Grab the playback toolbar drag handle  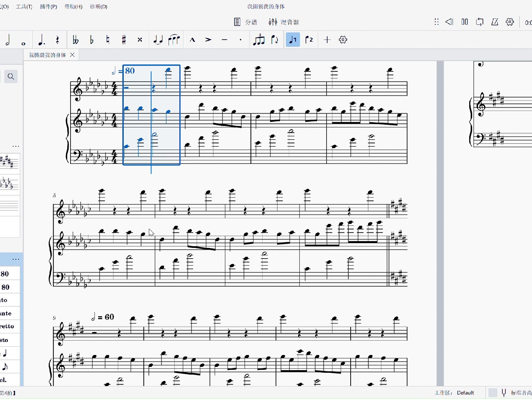tap(436, 22)
